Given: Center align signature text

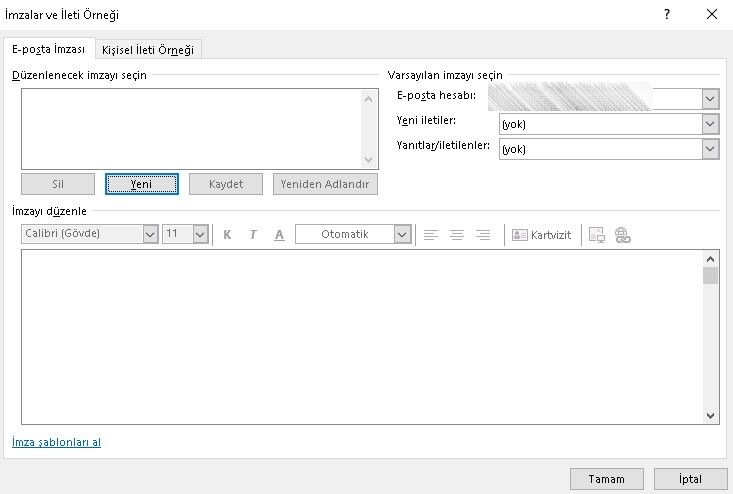Looking at the screenshot, I should [457, 235].
